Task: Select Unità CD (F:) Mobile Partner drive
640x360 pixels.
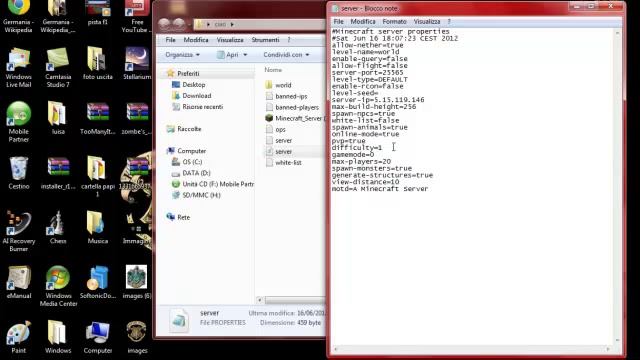Action: (218, 184)
